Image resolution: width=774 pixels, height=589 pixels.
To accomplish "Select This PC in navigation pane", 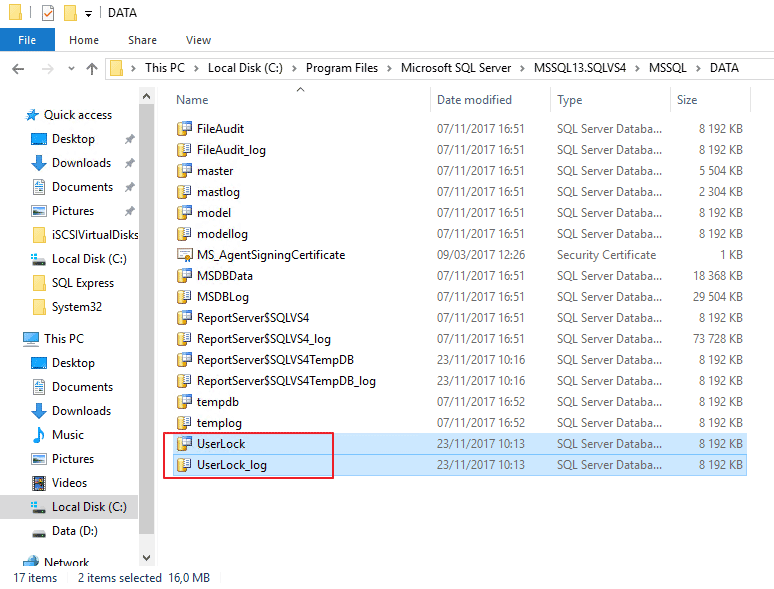I will coord(64,339).
